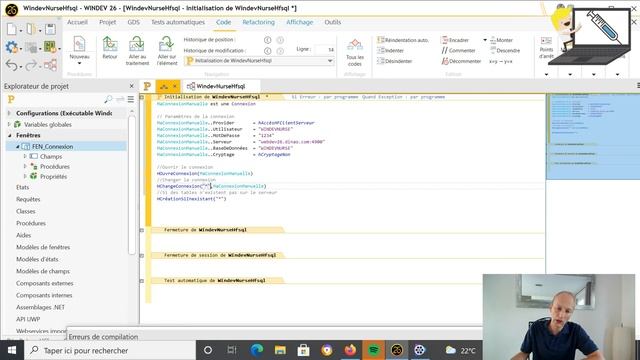Click the Windows Start button

[x=11, y=350]
